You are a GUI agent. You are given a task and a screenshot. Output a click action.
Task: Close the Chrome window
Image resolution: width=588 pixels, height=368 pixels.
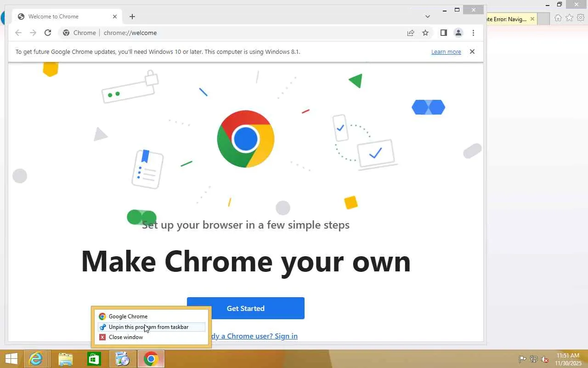[x=474, y=10]
